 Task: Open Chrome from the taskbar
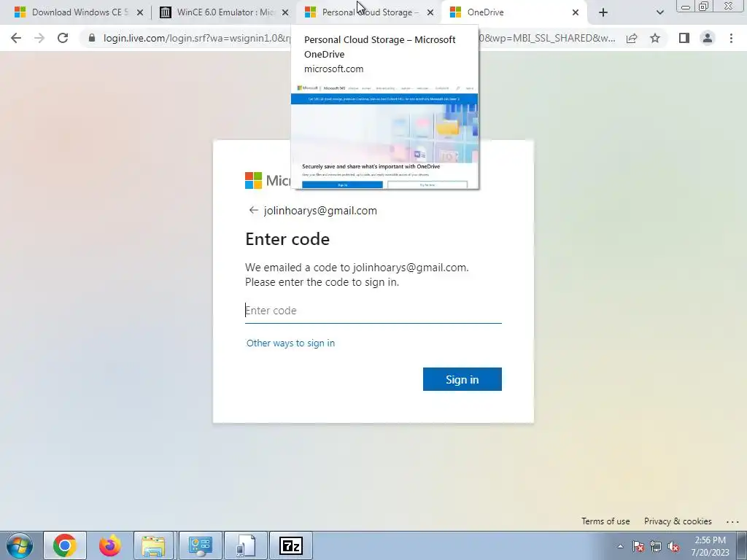point(65,545)
